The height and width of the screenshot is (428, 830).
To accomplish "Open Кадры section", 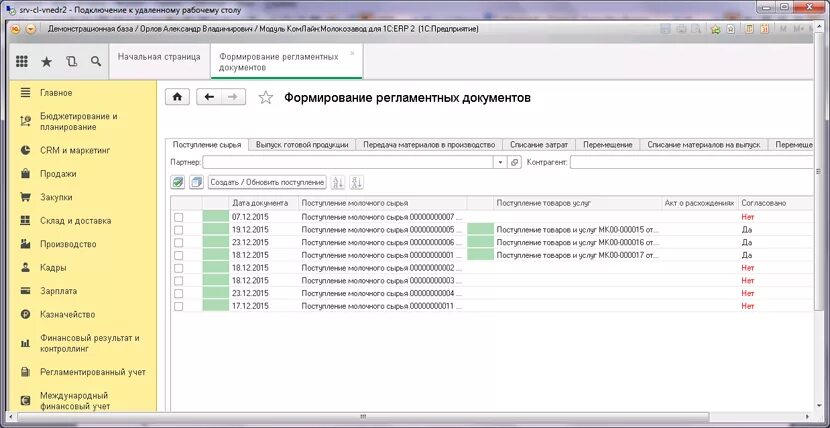I will (x=53, y=268).
